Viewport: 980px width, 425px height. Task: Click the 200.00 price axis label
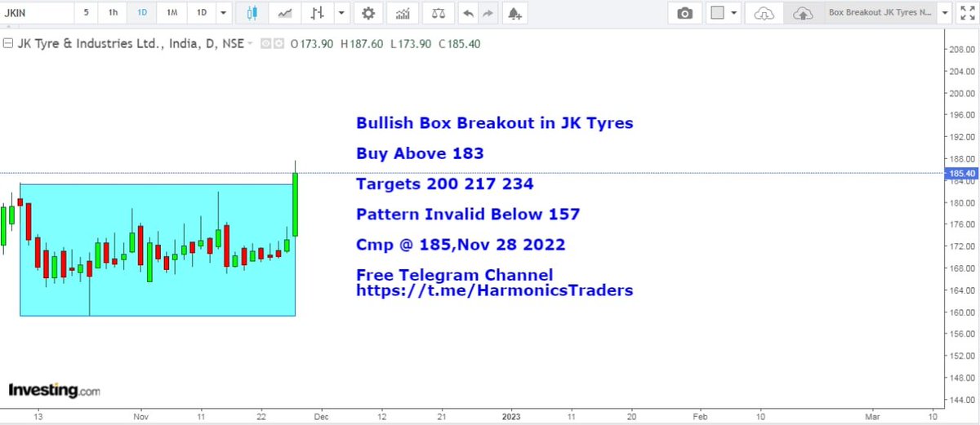[x=962, y=93]
